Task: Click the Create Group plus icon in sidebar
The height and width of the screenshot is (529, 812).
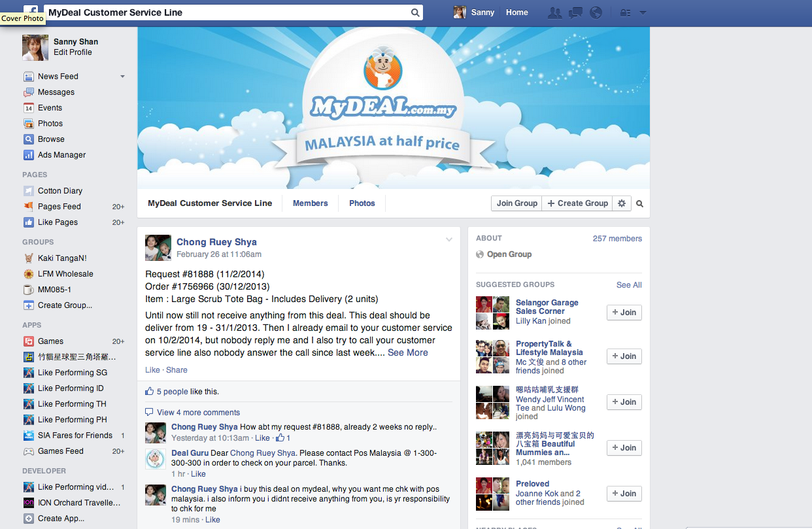Action: pyautogui.click(x=29, y=305)
